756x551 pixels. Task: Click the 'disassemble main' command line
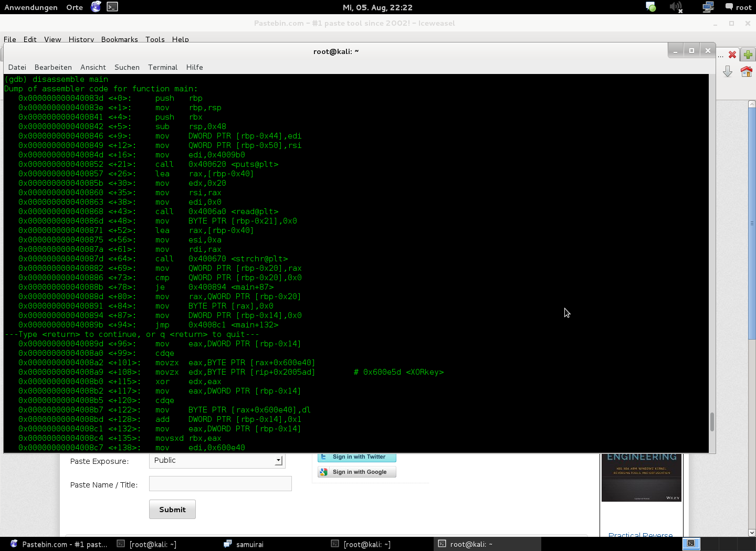pos(56,79)
